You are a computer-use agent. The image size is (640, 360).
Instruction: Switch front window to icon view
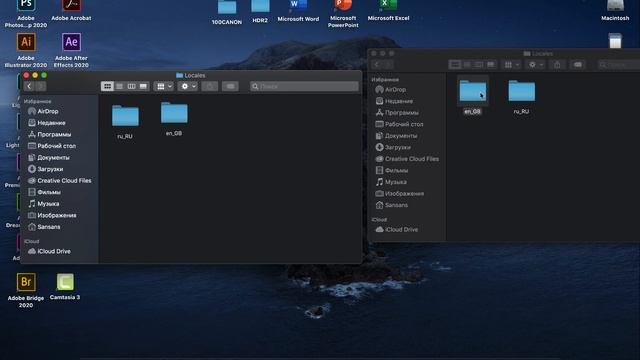click(107, 86)
